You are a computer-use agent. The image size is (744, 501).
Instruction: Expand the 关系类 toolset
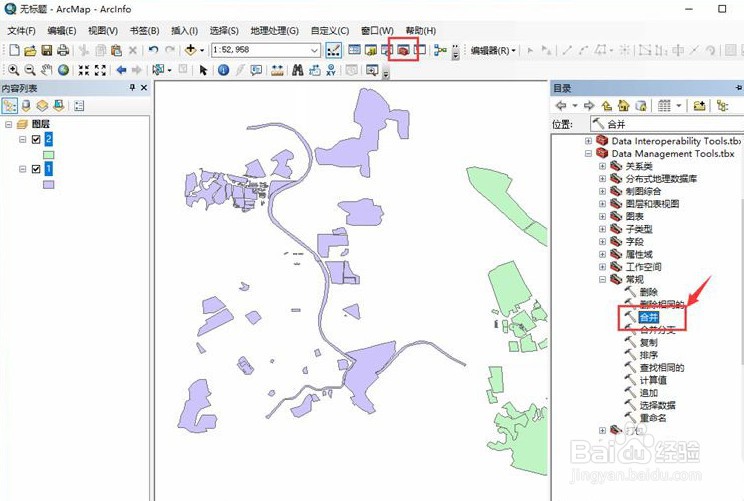tap(602, 166)
